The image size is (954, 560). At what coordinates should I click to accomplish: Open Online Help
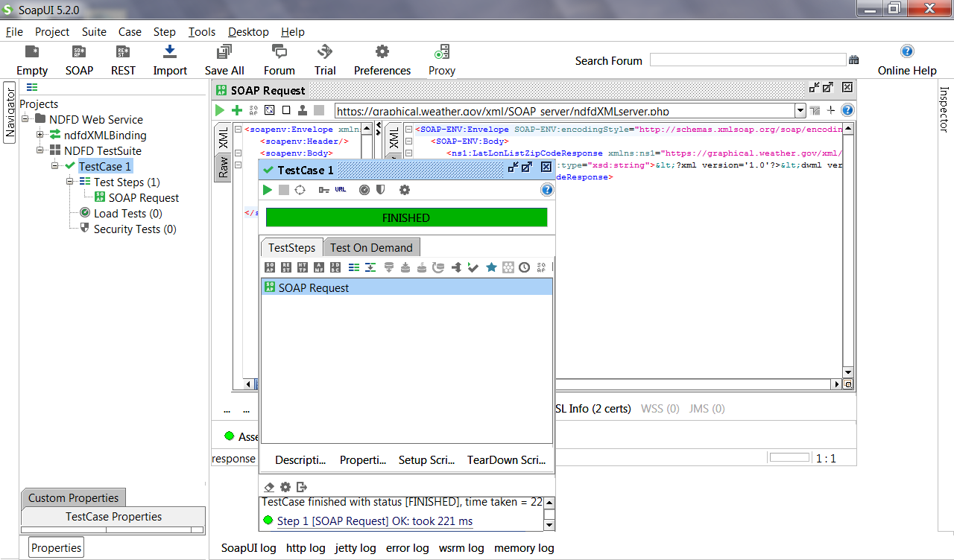click(906, 59)
